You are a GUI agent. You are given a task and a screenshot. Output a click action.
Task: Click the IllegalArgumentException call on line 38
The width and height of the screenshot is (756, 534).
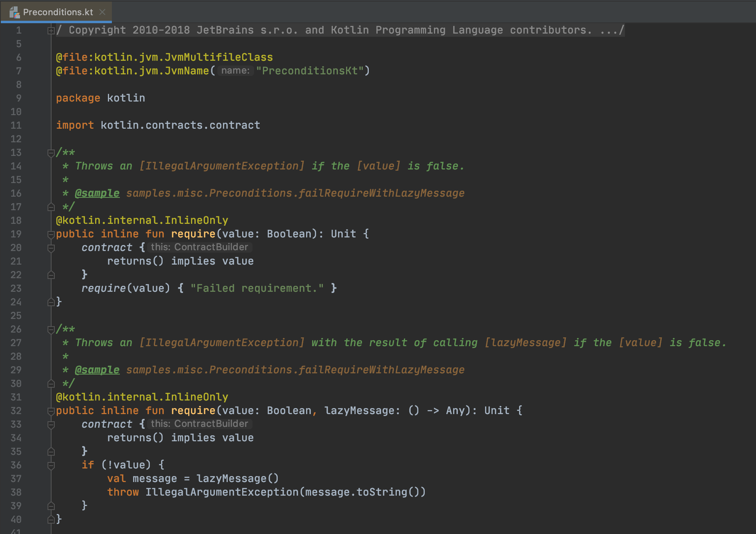click(x=222, y=492)
